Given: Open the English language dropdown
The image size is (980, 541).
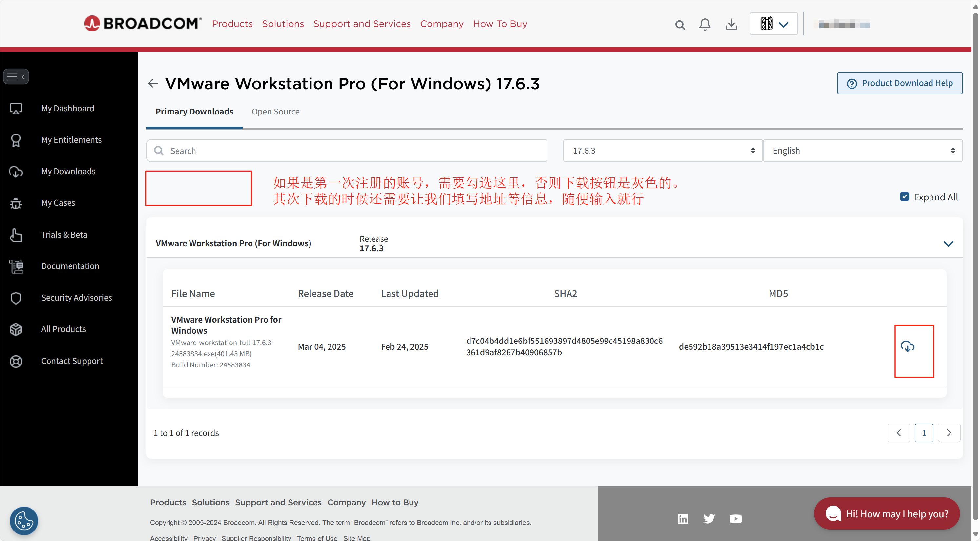Looking at the screenshot, I should tap(862, 151).
